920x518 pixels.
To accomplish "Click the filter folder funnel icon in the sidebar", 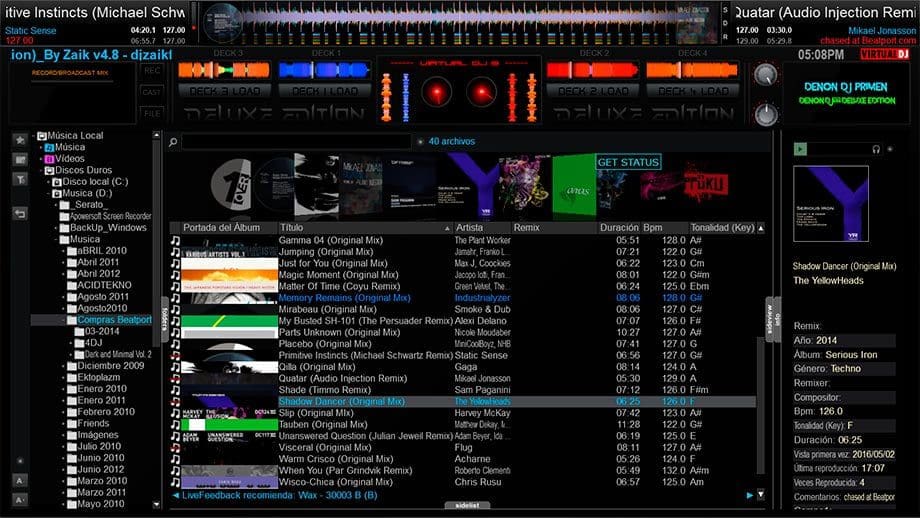I will click(x=20, y=180).
